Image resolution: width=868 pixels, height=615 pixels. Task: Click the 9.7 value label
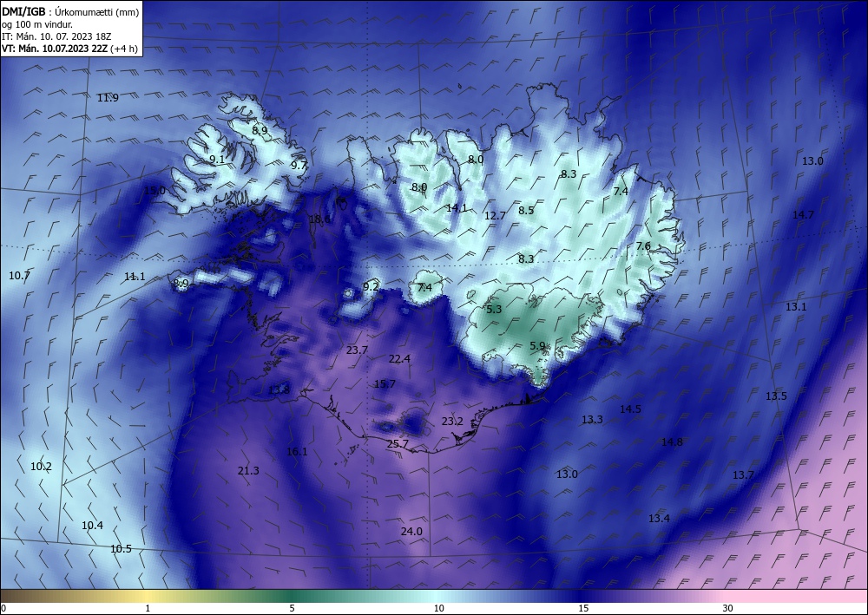[x=299, y=166]
